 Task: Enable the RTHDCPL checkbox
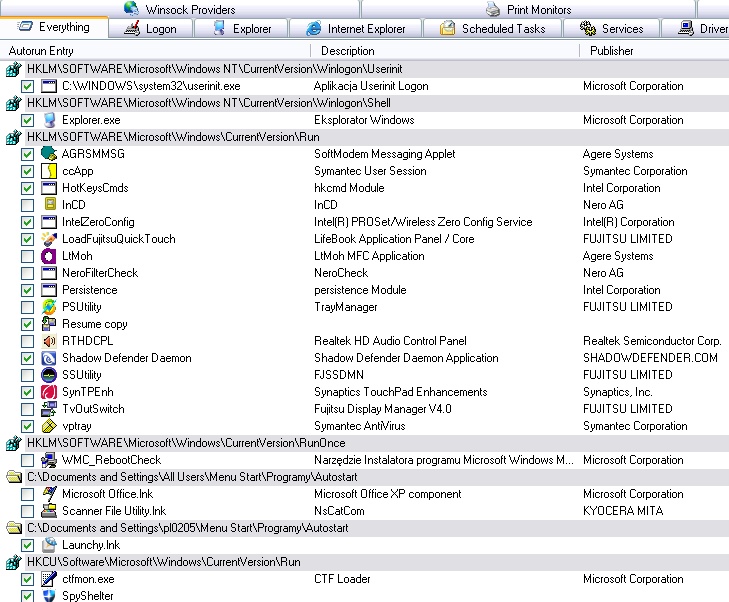point(27,341)
